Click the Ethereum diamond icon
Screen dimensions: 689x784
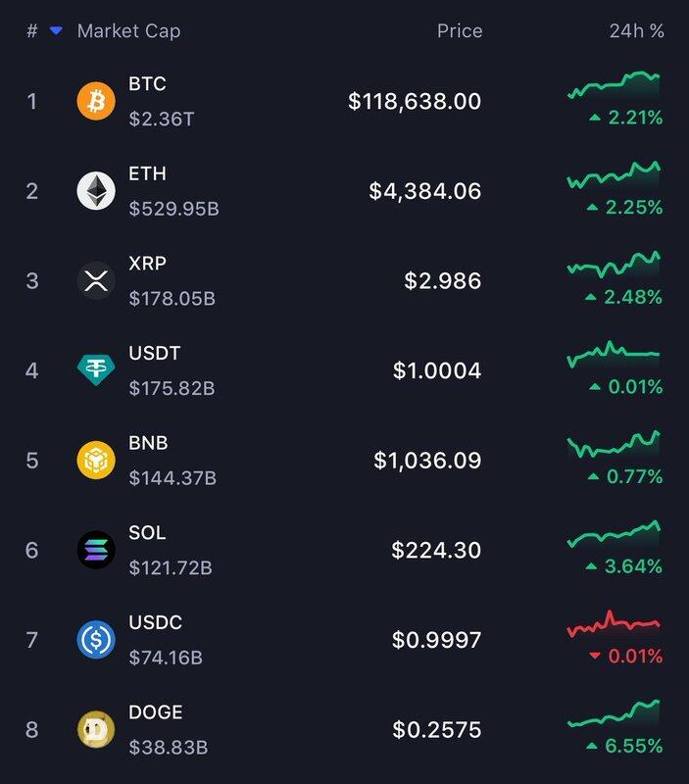coord(96,191)
